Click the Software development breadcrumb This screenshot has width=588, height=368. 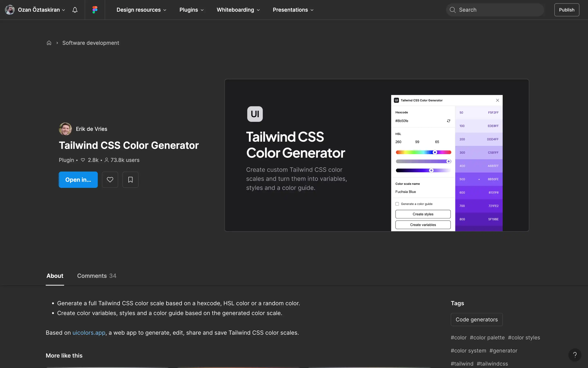click(91, 43)
